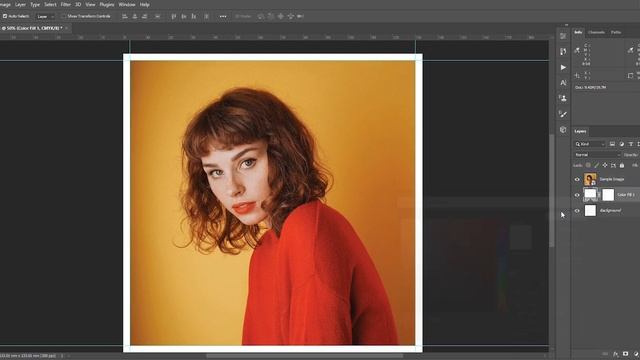The image size is (640, 360).
Task: Toggle Show Transform Controls checkbox
Action: coord(63,16)
